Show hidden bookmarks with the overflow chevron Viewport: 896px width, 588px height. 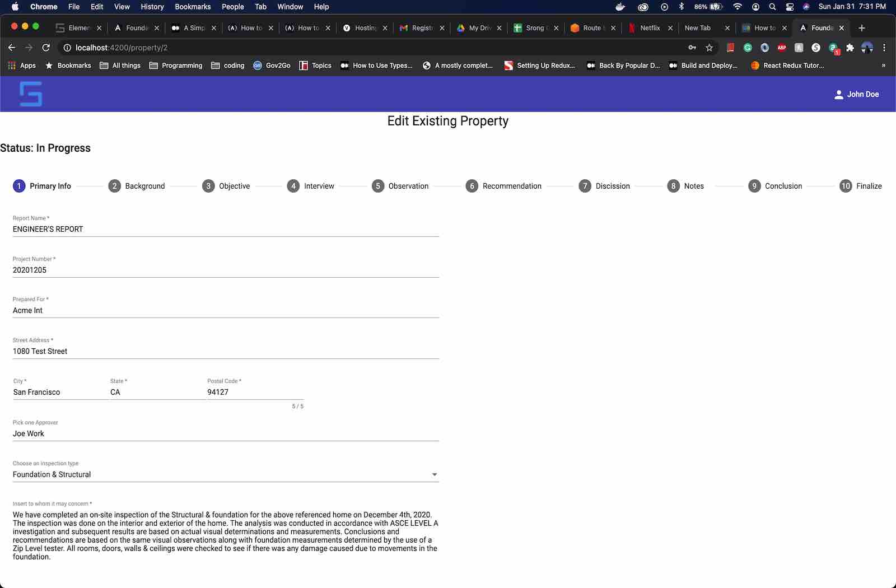[x=884, y=66]
